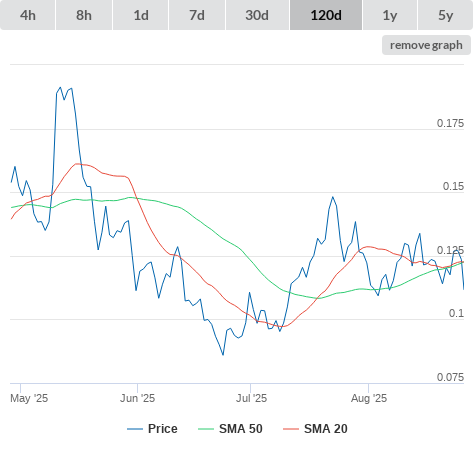Click the red SMA 20 legend marker
Screen dimensions: 474x455
click(x=291, y=429)
